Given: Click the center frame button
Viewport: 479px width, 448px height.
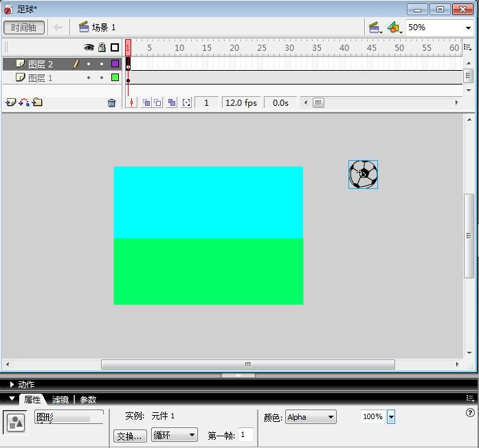Looking at the screenshot, I should [x=132, y=102].
